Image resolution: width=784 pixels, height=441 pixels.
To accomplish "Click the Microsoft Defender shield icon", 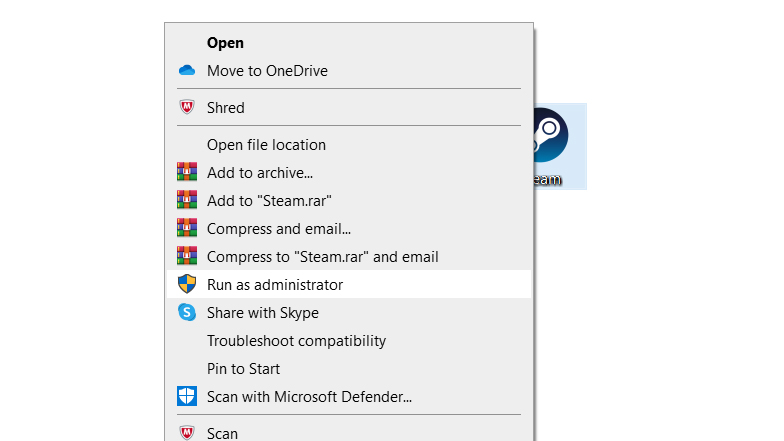I will [187, 396].
